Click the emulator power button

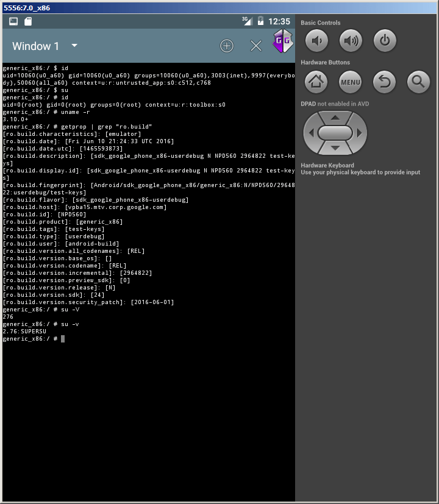coord(385,40)
